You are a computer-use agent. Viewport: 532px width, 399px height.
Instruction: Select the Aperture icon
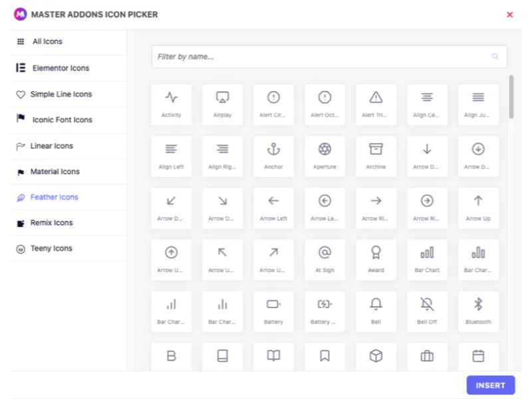(325, 156)
